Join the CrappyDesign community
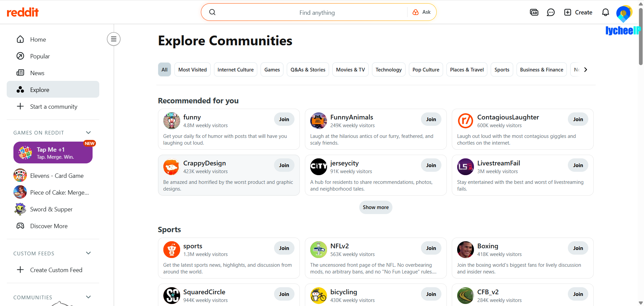Image resolution: width=644 pixels, height=306 pixels. (284, 165)
